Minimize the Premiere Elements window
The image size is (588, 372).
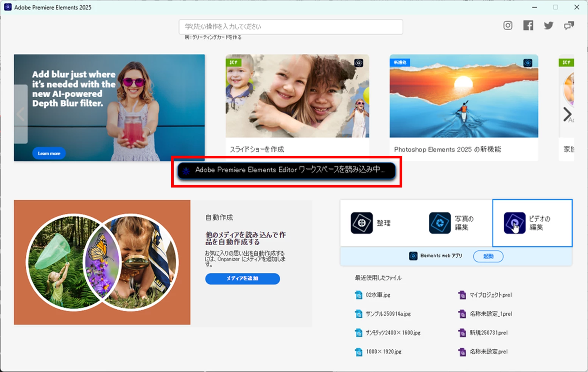click(x=535, y=7)
